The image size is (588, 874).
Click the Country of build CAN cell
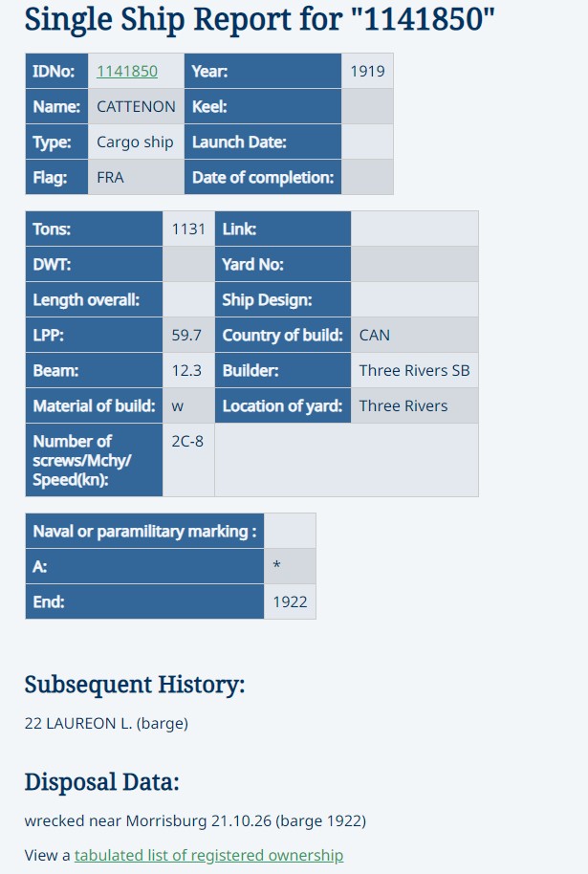[x=415, y=335]
